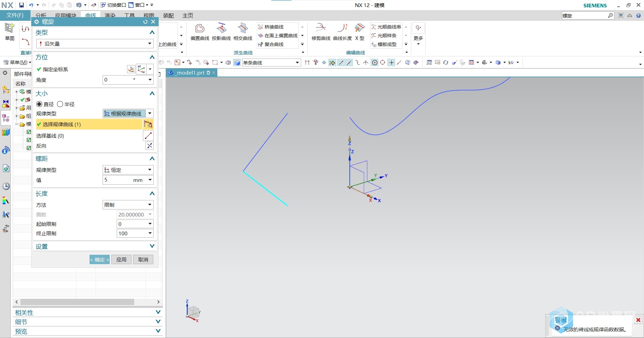Viewport: 644px width, 338px height.
Task: Click the Reverse Direction (反向) icon
Action: pyautogui.click(x=150, y=146)
